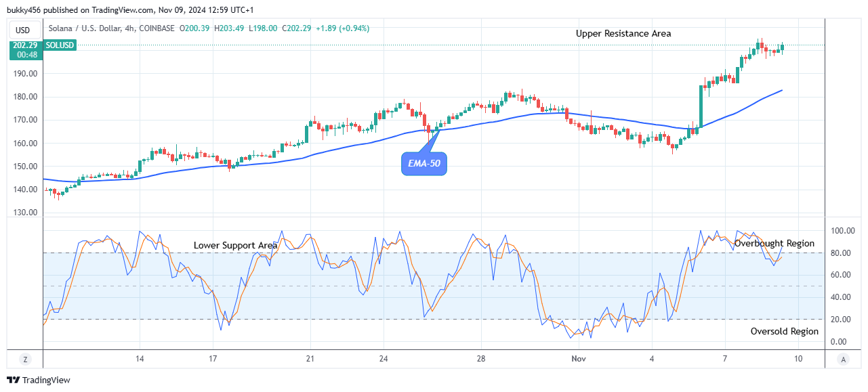Click the 10 date label on time axis

[x=799, y=358]
